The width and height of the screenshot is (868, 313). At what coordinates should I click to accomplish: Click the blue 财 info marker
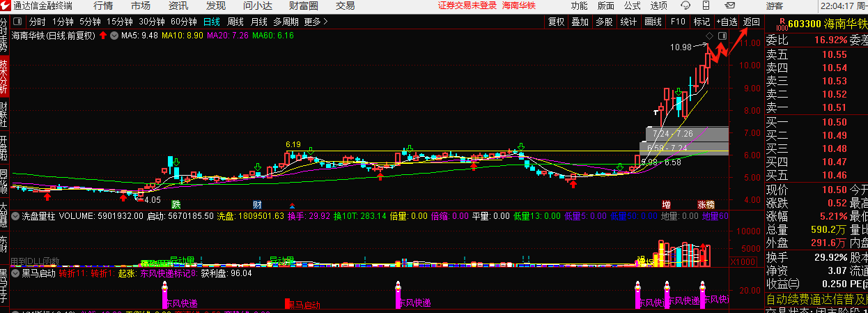pos(257,204)
